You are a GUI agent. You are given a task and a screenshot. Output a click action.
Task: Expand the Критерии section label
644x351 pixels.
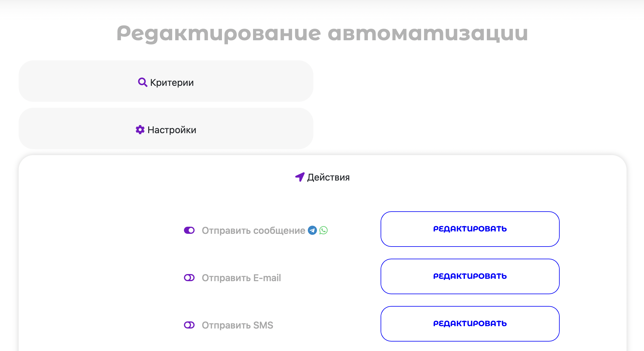click(172, 82)
